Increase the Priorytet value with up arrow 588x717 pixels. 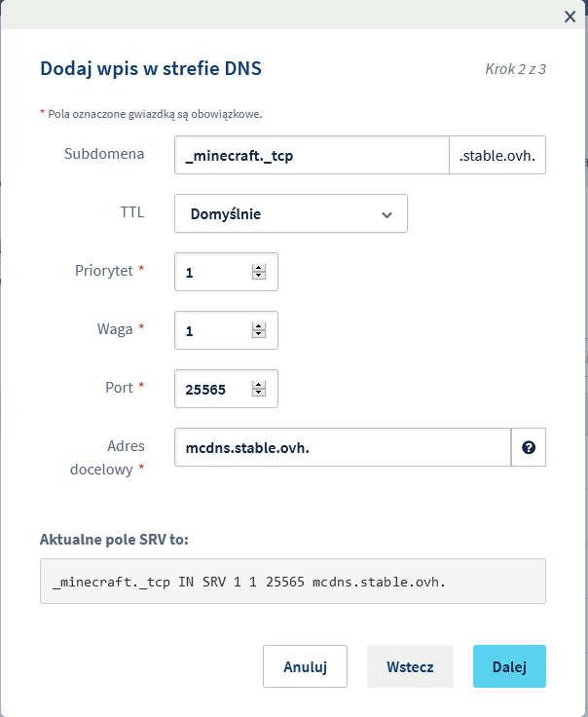click(259, 268)
